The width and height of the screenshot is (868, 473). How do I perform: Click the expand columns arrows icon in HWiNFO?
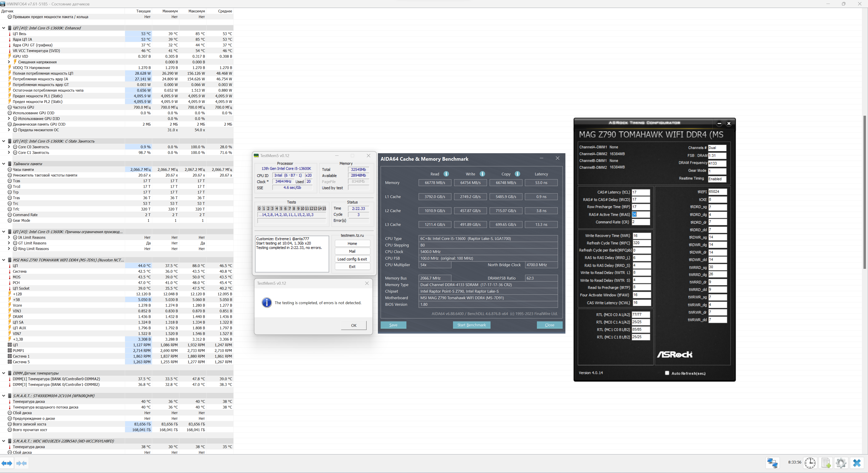7,463
